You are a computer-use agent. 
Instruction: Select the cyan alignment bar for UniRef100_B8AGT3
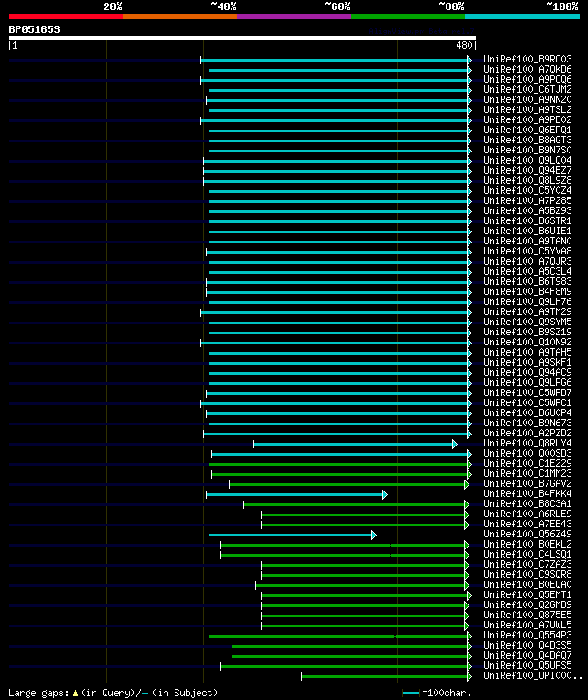pyautogui.click(x=340, y=141)
